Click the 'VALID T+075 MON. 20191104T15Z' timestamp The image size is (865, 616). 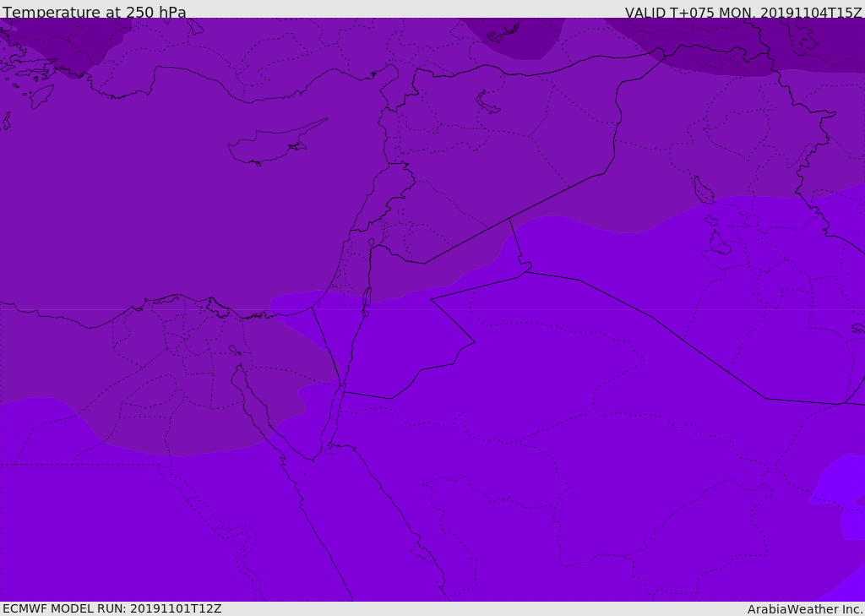coord(743,12)
